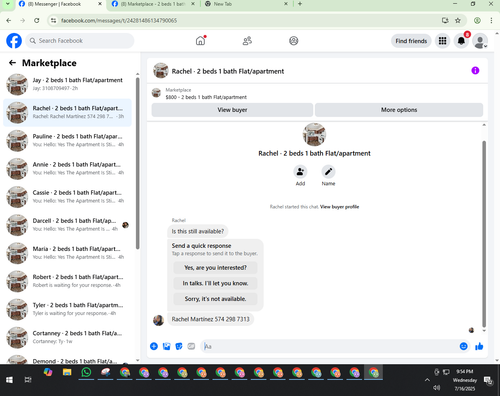The height and width of the screenshot is (396, 500).
Task: Send quick response 'Sorry, it's not available.'
Action: (215, 299)
